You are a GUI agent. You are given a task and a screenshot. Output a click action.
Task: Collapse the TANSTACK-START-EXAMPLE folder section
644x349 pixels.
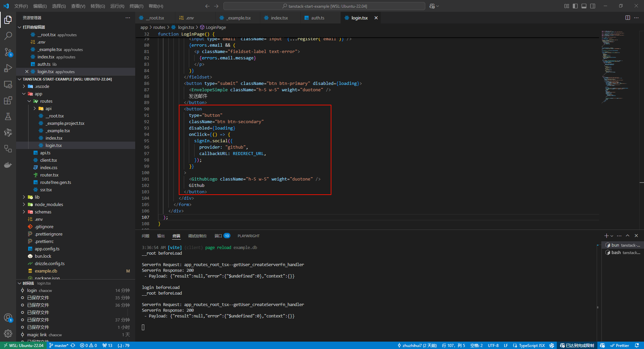tap(19, 79)
